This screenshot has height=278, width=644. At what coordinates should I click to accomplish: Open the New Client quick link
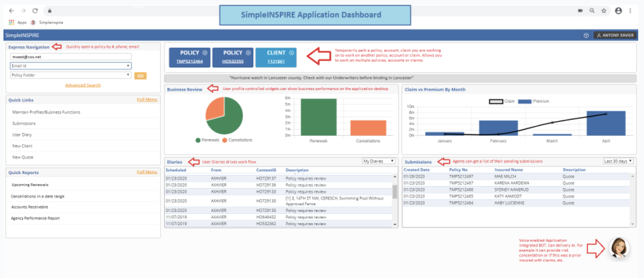coord(23,146)
